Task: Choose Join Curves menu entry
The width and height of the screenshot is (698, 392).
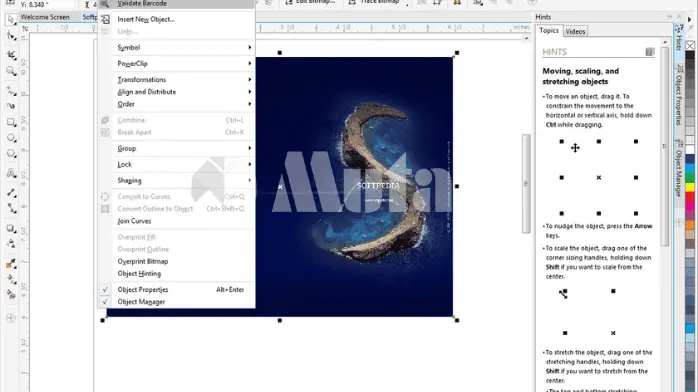Action: coord(177,221)
